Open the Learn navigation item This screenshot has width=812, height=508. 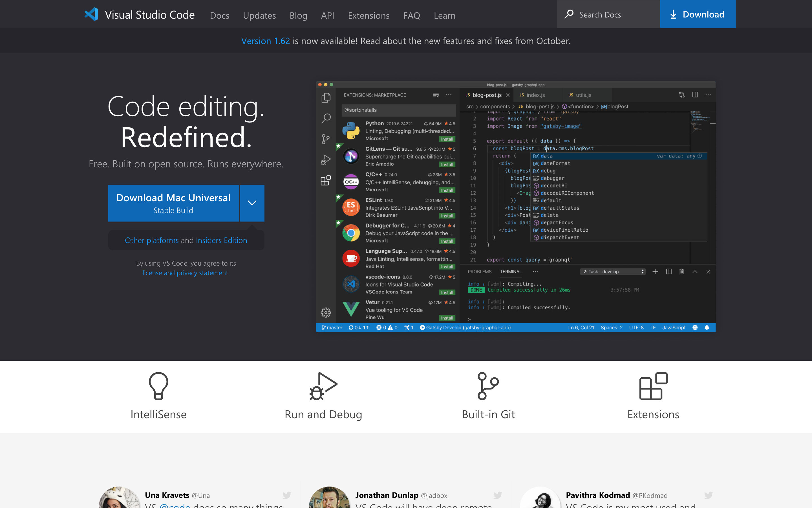pyautogui.click(x=444, y=16)
